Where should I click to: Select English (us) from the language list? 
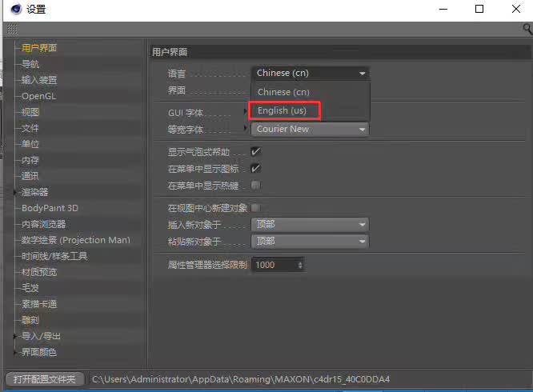[x=283, y=110]
